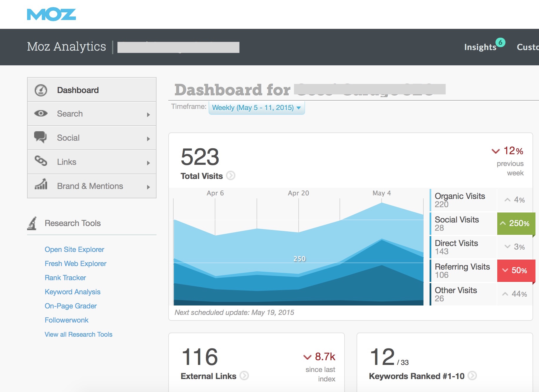Open Insights in the top navigation

pos(480,47)
